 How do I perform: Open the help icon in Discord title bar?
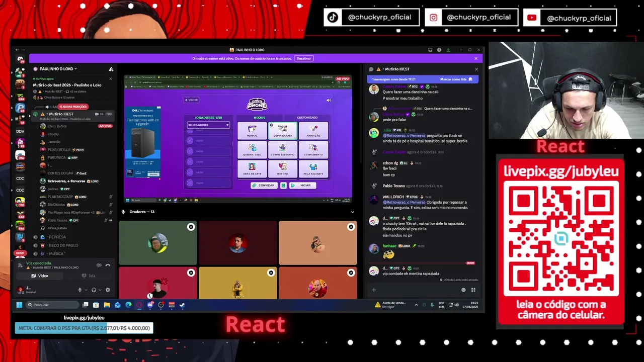coord(439,50)
